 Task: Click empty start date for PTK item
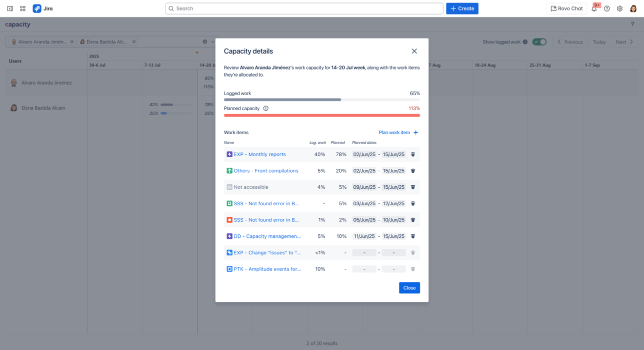pos(364,269)
